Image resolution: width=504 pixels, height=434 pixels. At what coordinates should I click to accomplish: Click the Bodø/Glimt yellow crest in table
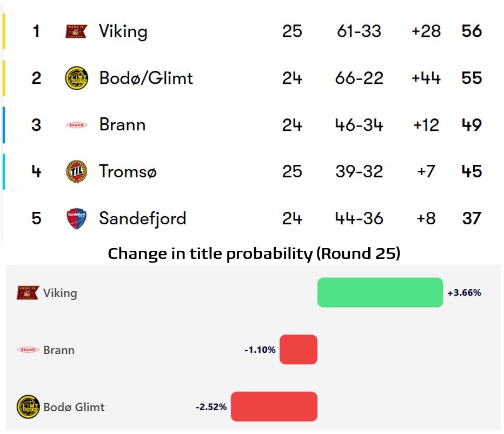coord(76,78)
